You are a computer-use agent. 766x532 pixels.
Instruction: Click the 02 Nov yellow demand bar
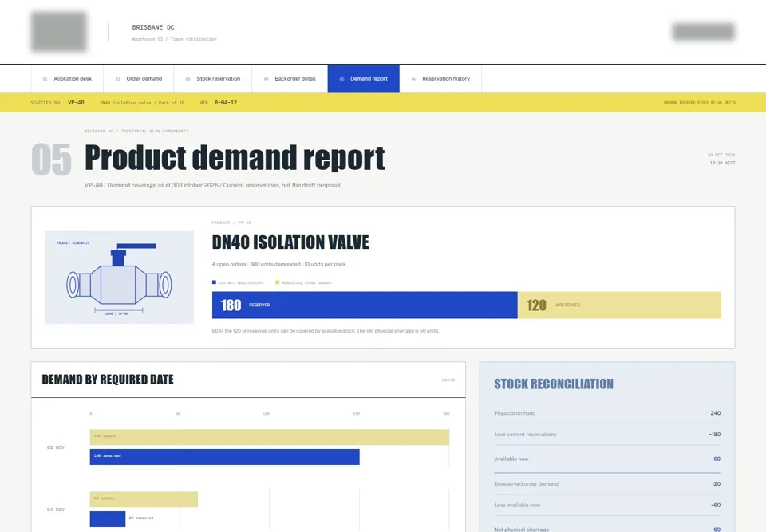270,437
